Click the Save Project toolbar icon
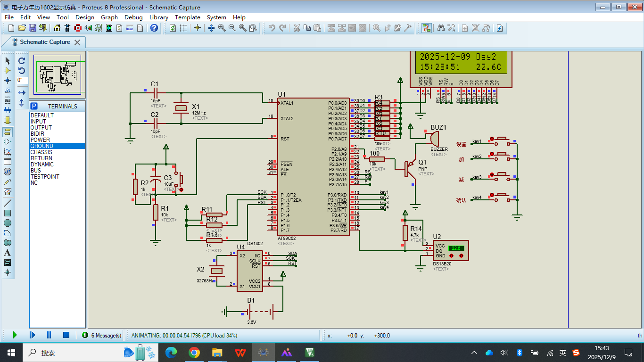 33,28
